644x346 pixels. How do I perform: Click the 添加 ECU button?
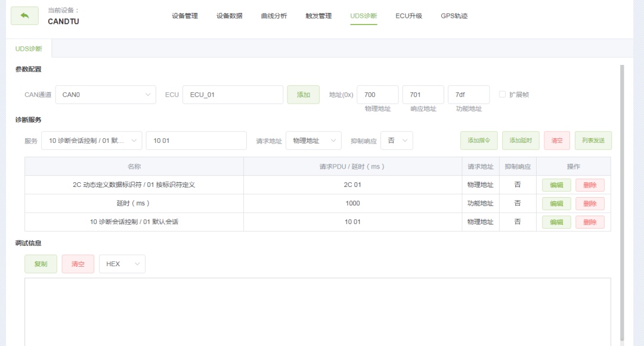304,95
